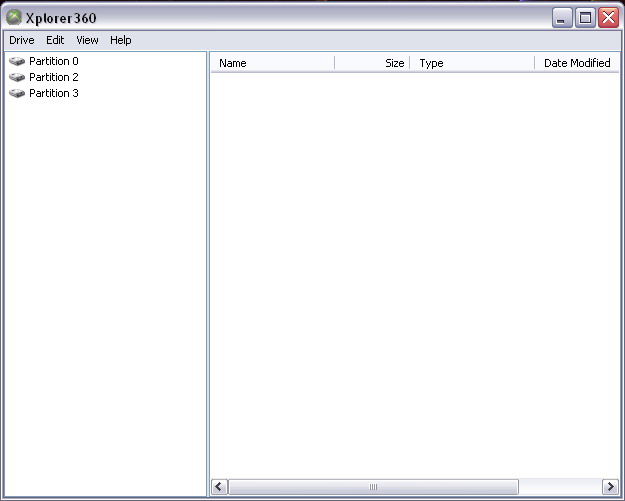Click the horizontal scrollbar thumb
The height and width of the screenshot is (501, 625).
click(x=373, y=487)
